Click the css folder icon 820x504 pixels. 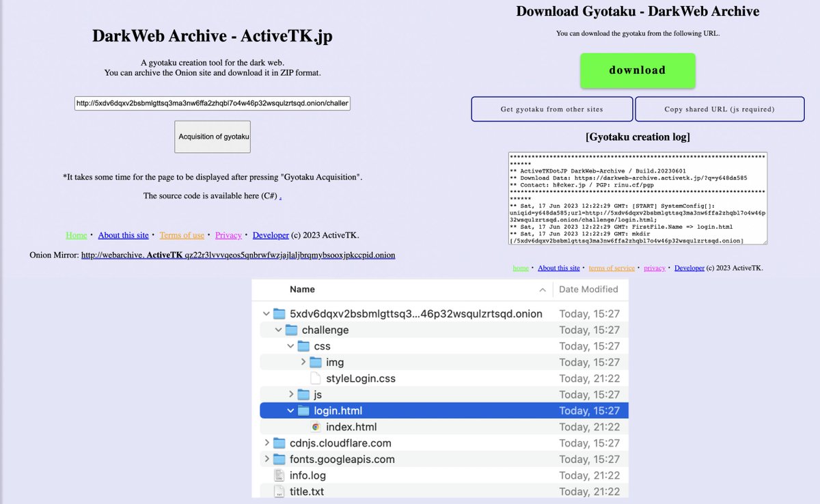pyautogui.click(x=303, y=346)
